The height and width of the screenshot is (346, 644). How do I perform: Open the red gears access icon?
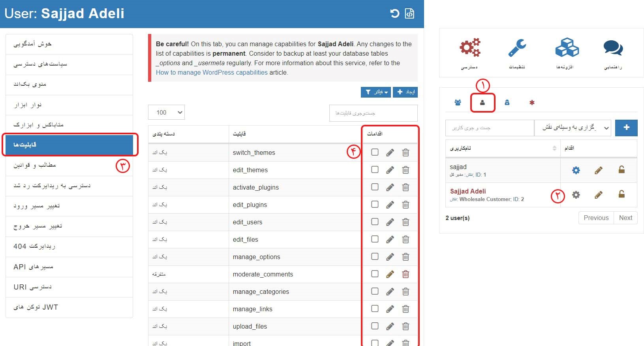point(469,48)
